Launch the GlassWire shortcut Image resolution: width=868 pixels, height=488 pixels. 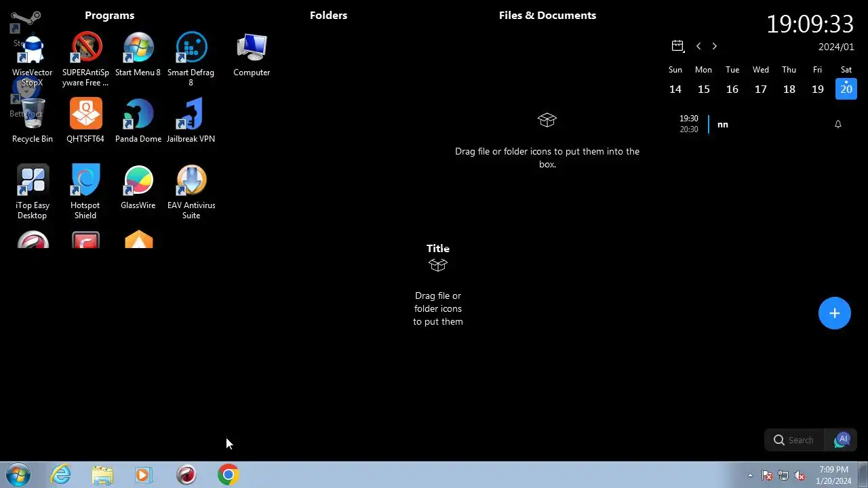138,188
